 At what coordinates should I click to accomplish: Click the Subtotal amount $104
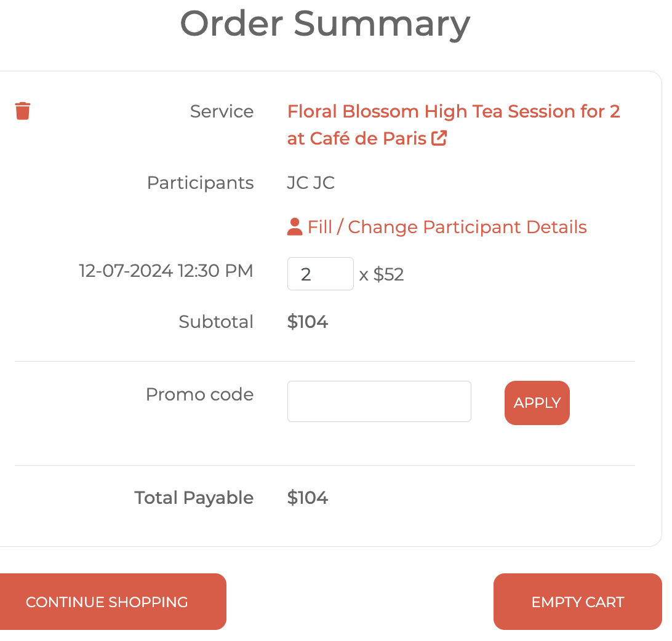point(308,322)
